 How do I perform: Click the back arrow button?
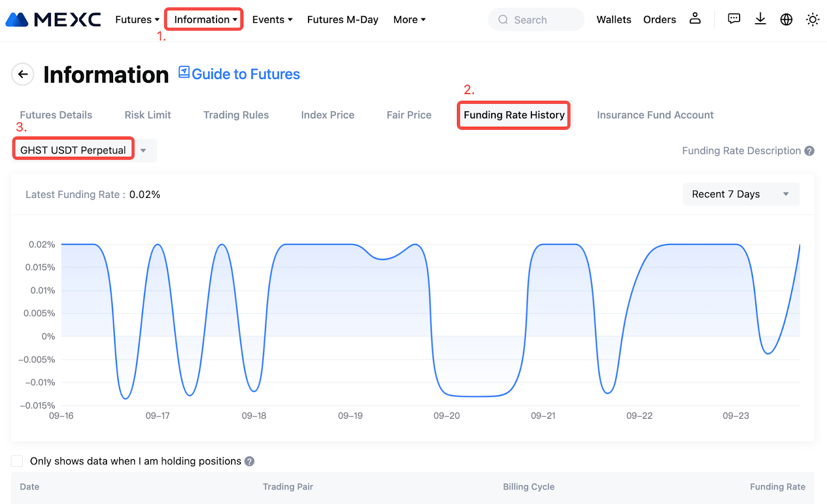tap(23, 74)
